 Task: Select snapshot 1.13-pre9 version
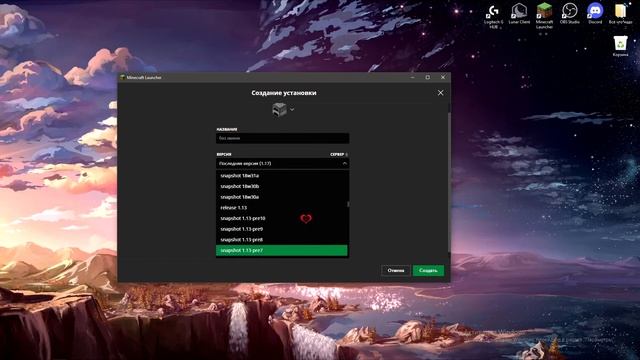(x=282, y=229)
